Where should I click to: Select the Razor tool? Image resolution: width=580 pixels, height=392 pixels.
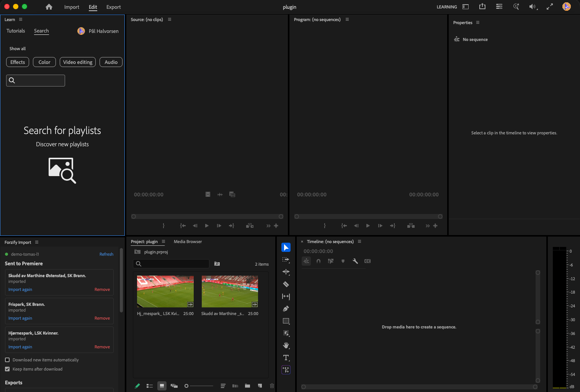(x=286, y=284)
